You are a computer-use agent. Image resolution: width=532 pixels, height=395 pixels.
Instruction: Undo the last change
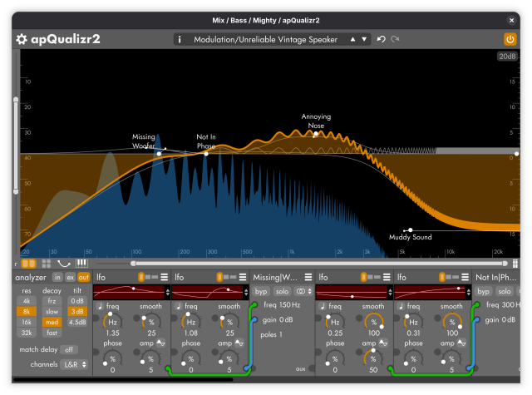coord(381,39)
